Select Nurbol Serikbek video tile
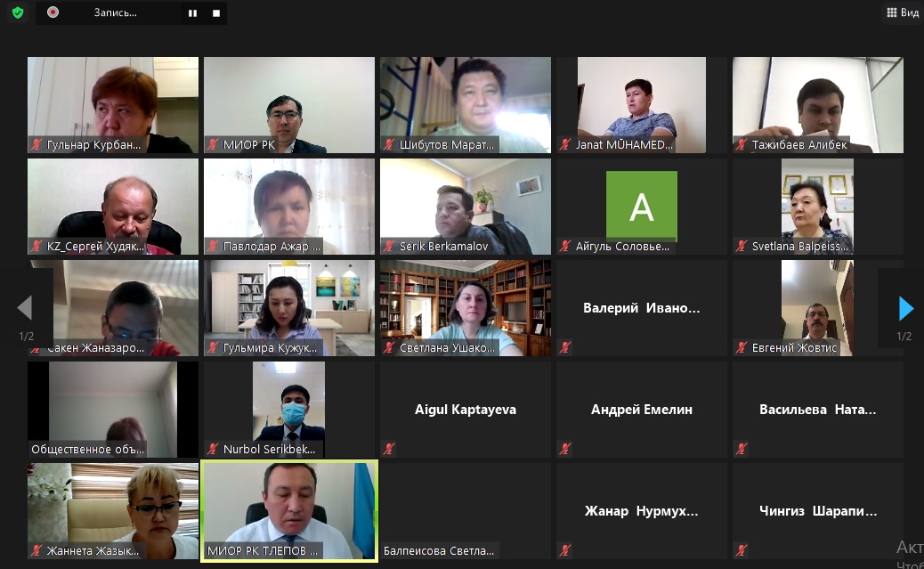924x569 pixels. [x=288, y=410]
